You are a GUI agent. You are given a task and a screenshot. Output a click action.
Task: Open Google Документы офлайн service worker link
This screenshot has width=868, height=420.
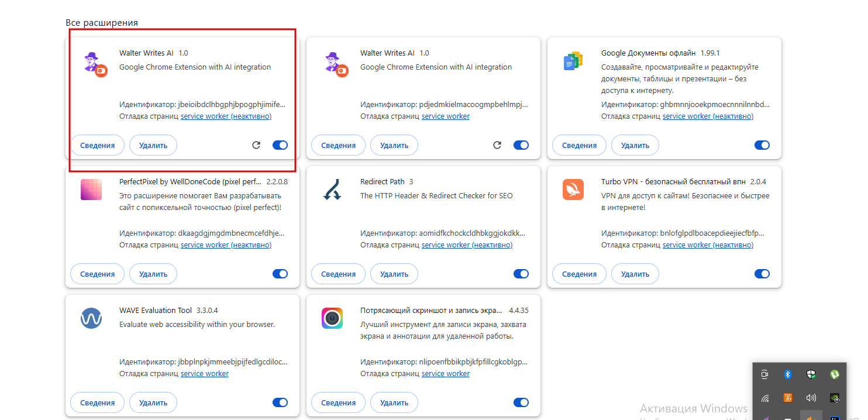(708, 116)
